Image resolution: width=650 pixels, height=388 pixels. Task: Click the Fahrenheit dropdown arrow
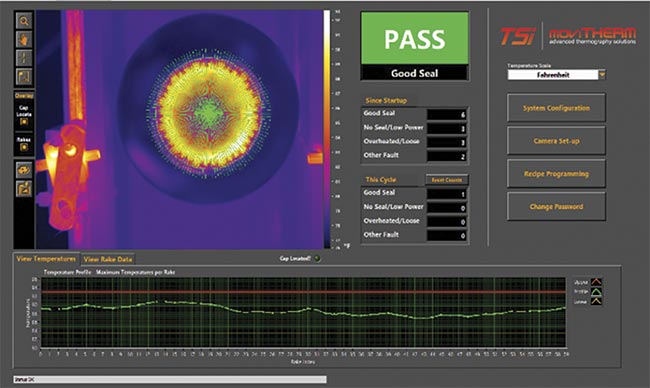click(x=602, y=75)
